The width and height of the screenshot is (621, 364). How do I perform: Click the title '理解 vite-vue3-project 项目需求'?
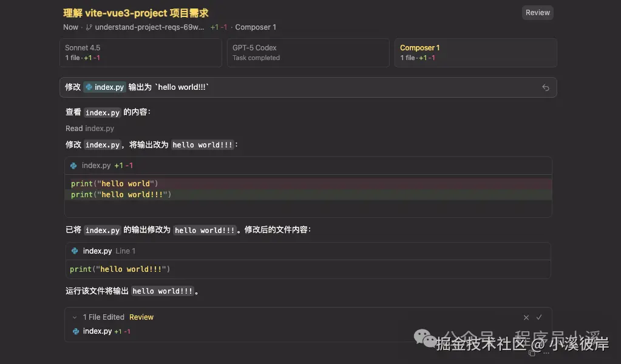pyautogui.click(x=136, y=13)
